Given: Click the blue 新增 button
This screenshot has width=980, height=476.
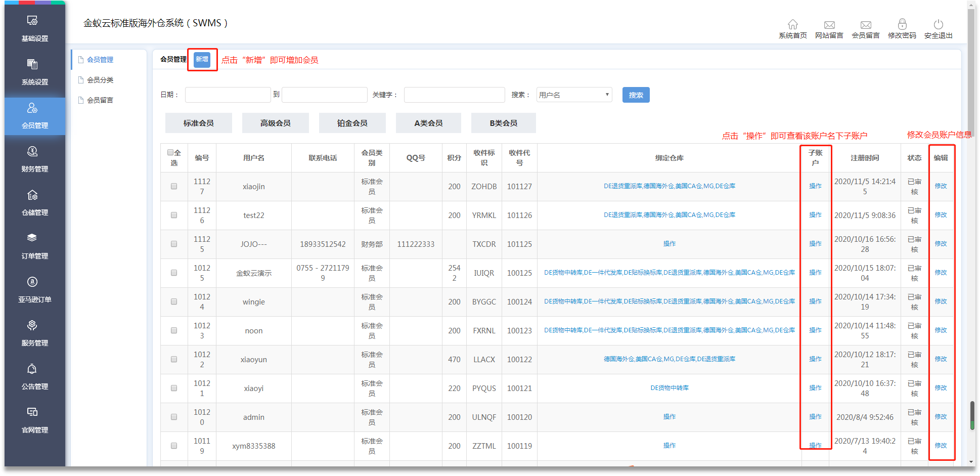Looking at the screenshot, I should coord(202,59).
